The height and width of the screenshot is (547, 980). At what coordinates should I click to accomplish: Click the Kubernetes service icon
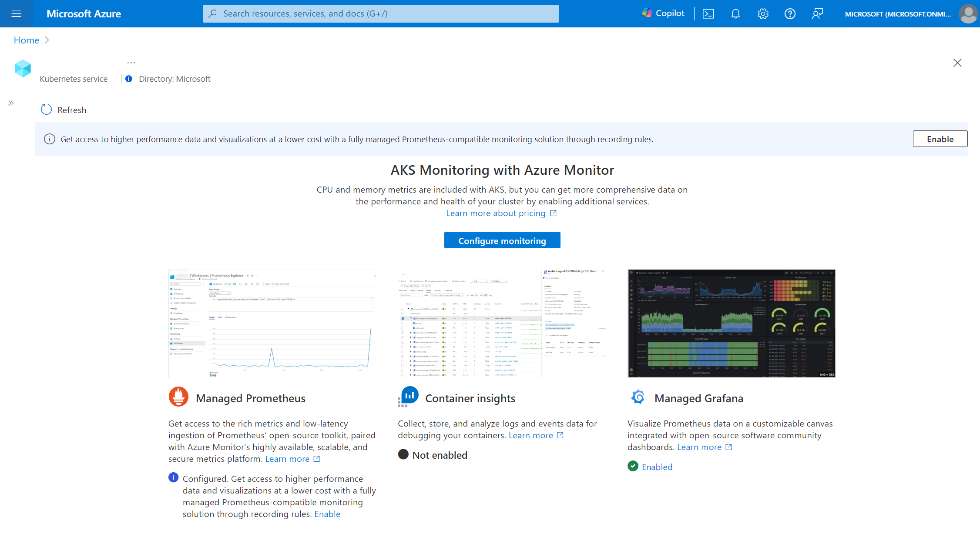coord(22,69)
